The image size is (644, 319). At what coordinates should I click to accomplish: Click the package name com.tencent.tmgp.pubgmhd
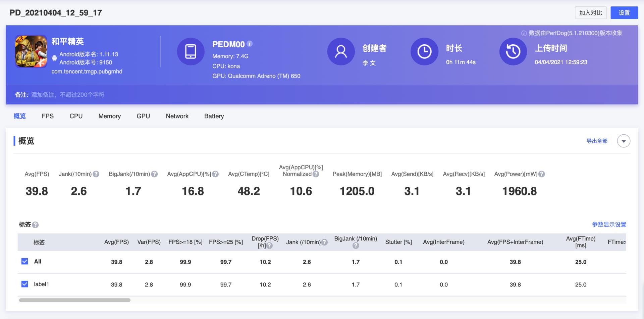[87, 72]
